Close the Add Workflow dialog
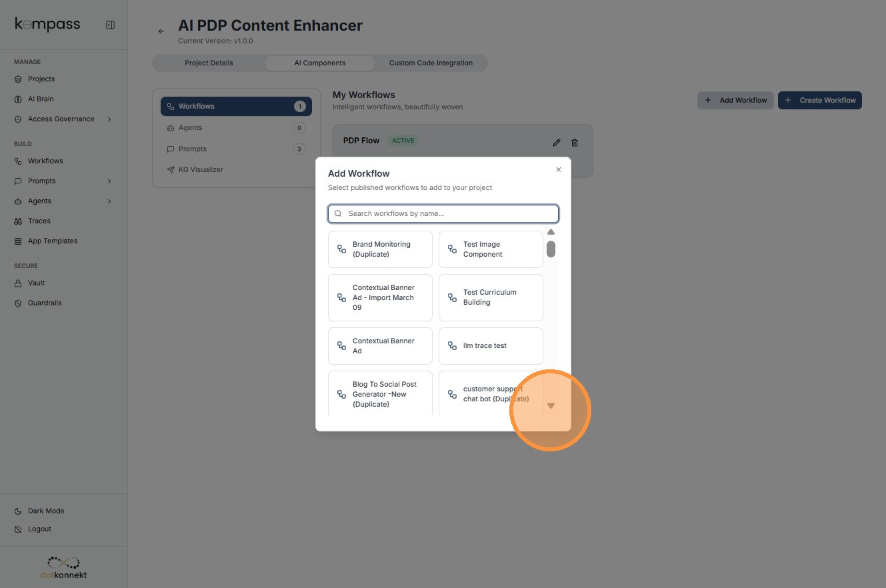The width and height of the screenshot is (886, 588). (x=559, y=169)
